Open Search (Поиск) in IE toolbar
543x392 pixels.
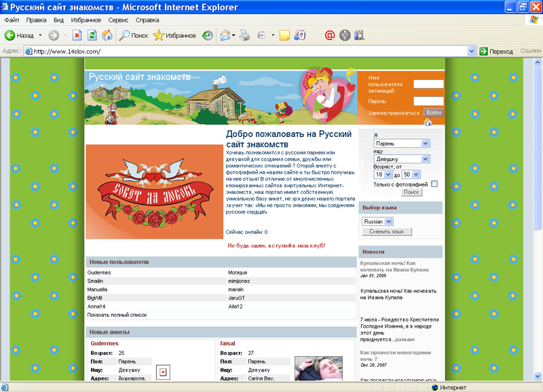(x=134, y=35)
